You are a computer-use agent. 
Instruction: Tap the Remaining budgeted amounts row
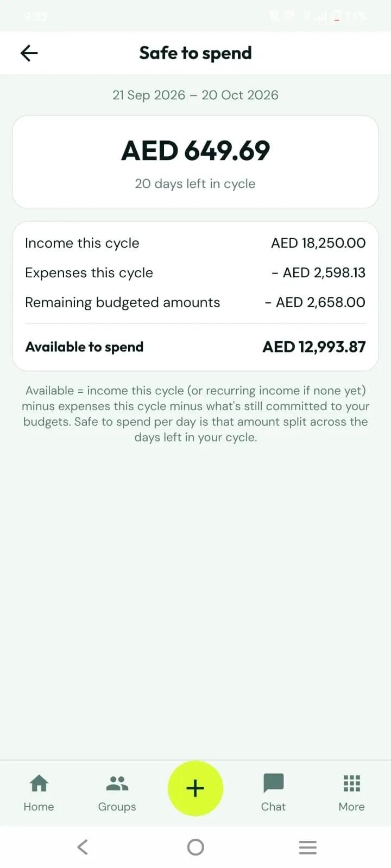click(x=195, y=302)
